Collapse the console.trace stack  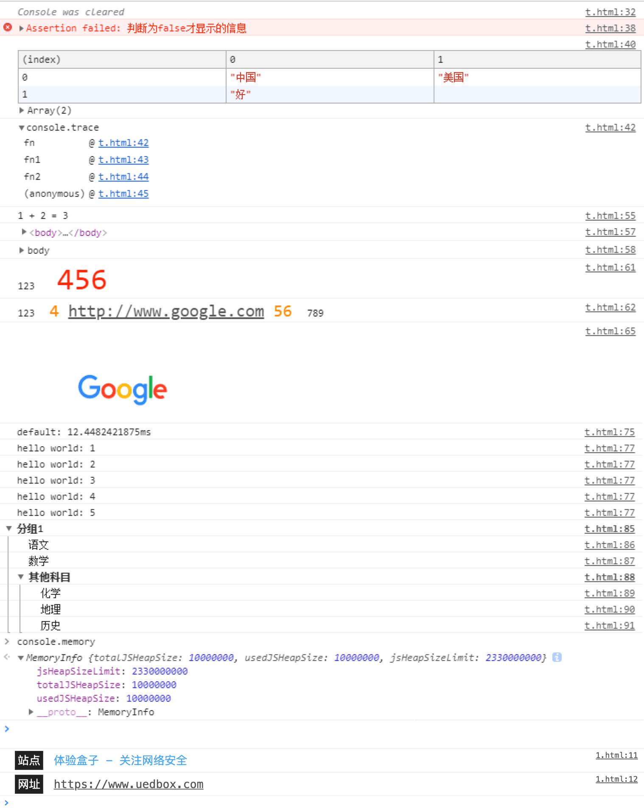(x=21, y=128)
